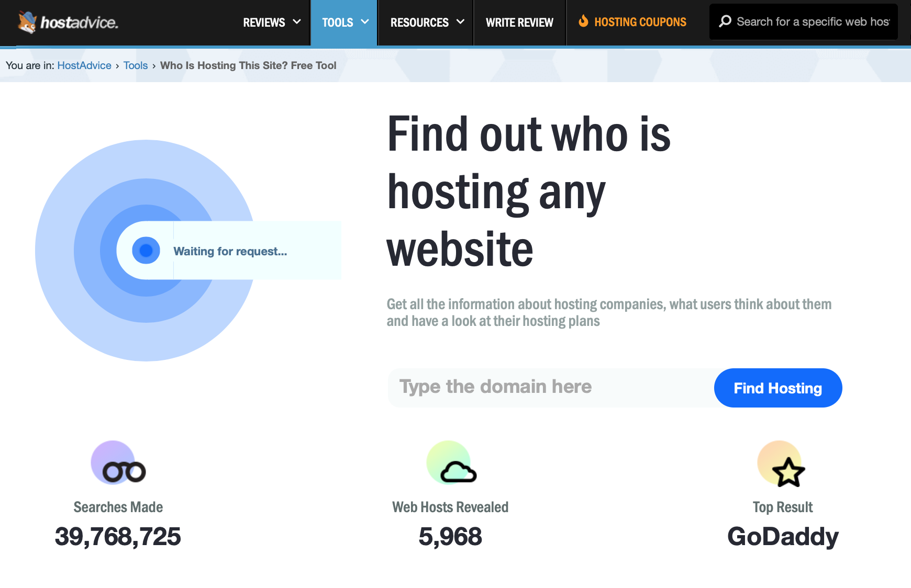Click the '5,968' web hosts count
The height and width of the screenshot is (588, 911).
[450, 537]
